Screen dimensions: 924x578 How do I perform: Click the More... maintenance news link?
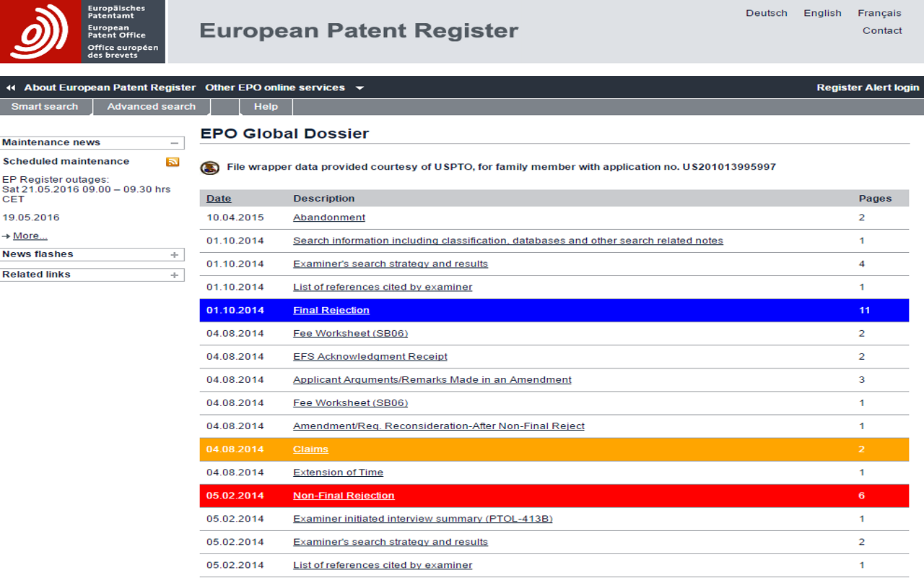pyautogui.click(x=30, y=236)
